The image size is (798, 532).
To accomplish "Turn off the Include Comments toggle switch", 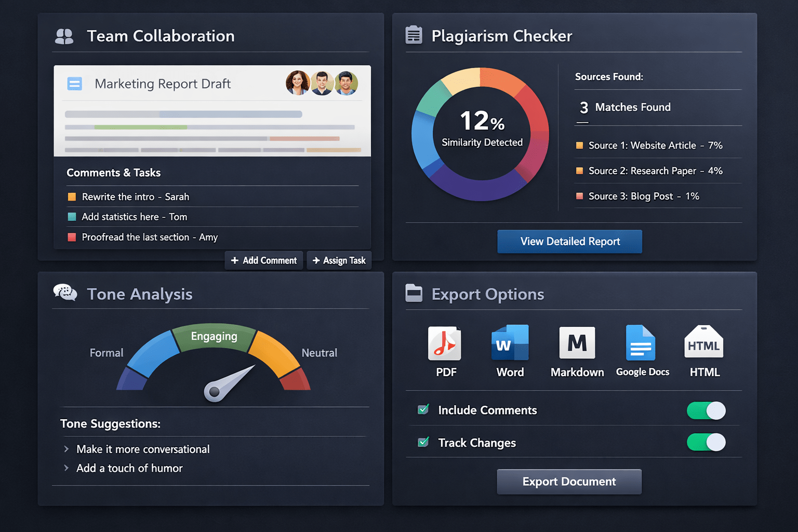I will 706,410.
